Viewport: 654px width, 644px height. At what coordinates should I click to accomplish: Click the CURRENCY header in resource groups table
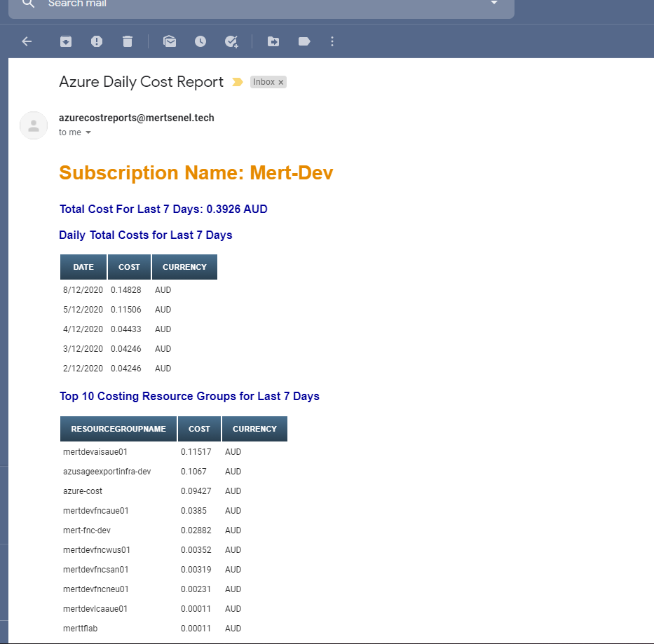coord(255,429)
